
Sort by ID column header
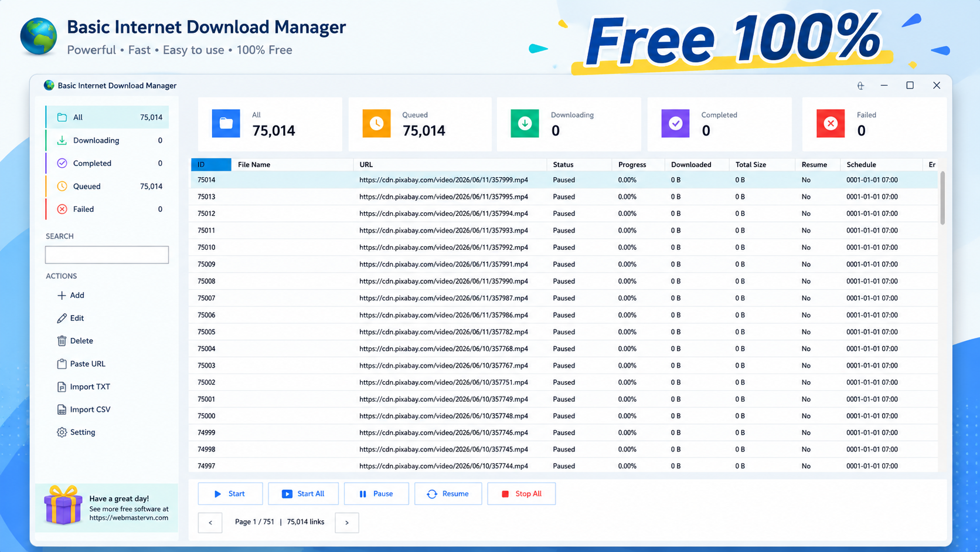point(211,165)
